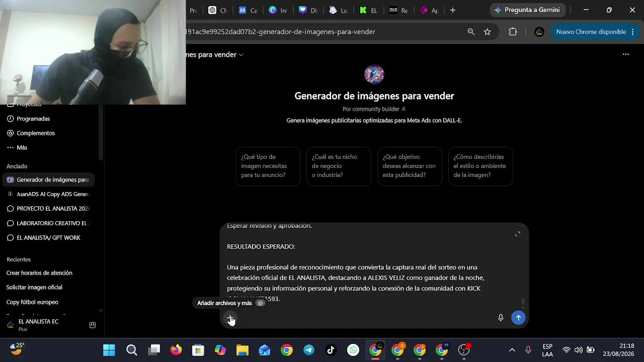
Task: Select the '¿Cómo describirías el estilo' suggestion
Action: pyautogui.click(x=480, y=166)
